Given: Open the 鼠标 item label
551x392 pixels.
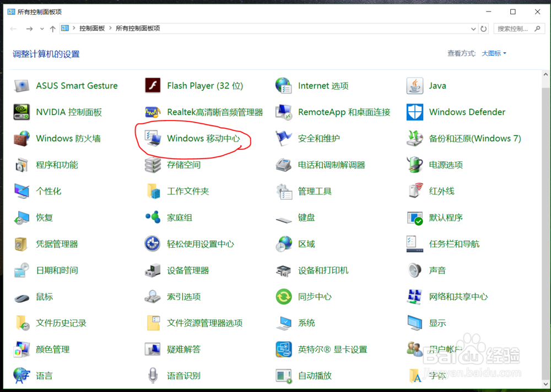Looking at the screenshot, I should 44,296.
